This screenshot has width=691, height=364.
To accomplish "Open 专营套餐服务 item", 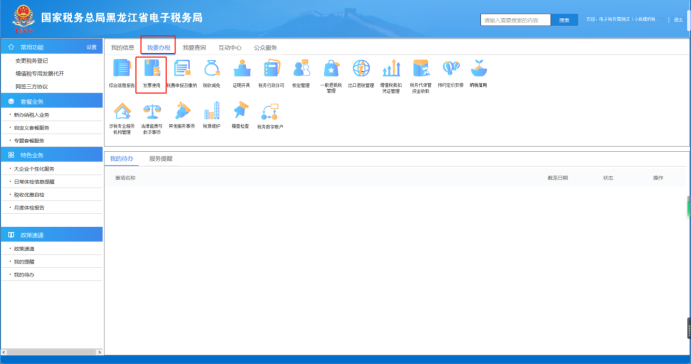I will click(29, 141).
